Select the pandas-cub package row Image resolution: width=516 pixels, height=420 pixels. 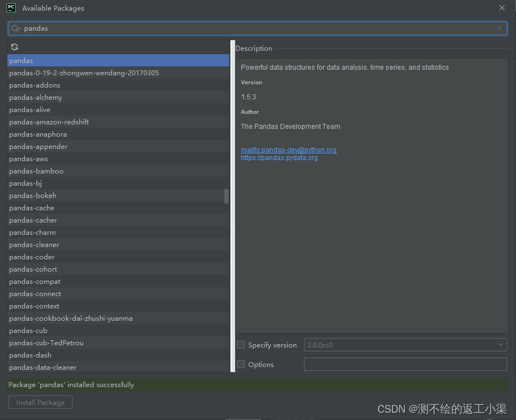click(x=118, y=331)
